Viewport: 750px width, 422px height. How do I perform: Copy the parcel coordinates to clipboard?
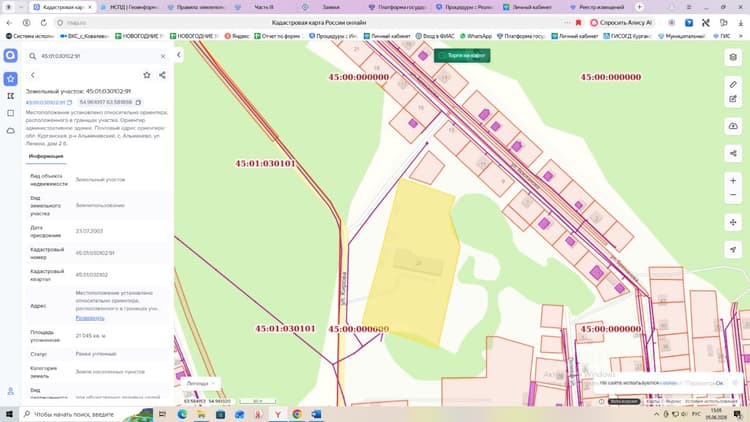click(138, 102)
